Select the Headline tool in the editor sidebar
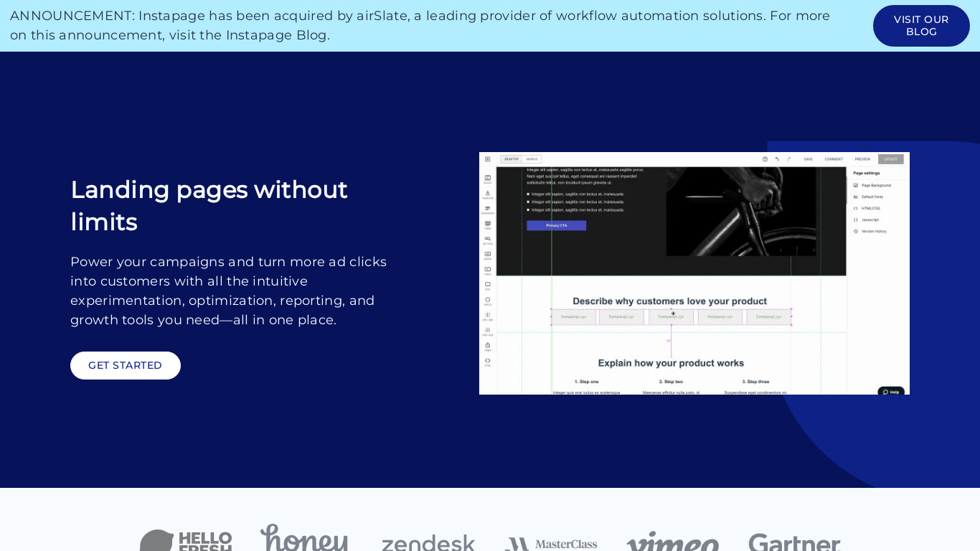The height and width of the screenshot is (551, 980). [488, 194]
